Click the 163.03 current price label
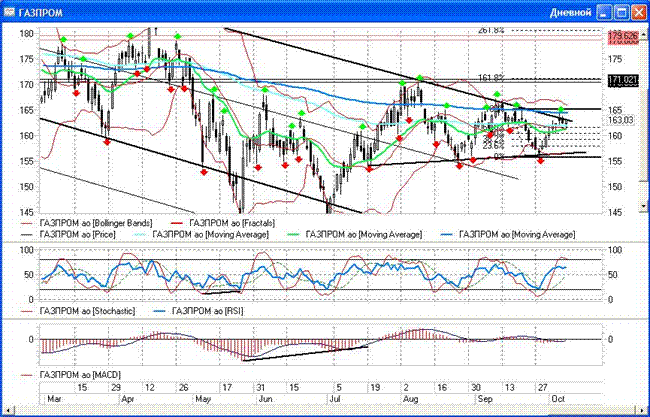650x417 pixels. pyautogui.click(x=620, y=120)
